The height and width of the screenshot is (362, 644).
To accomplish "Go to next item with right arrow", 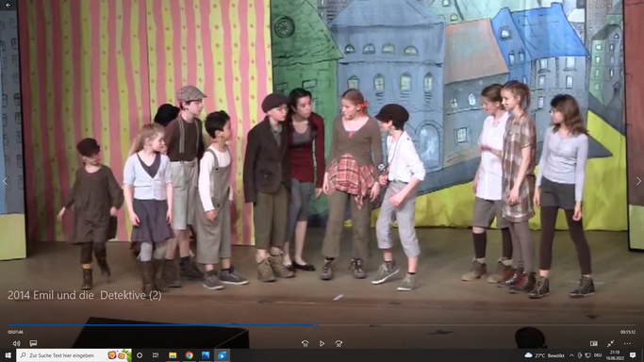I will (638, 181).
